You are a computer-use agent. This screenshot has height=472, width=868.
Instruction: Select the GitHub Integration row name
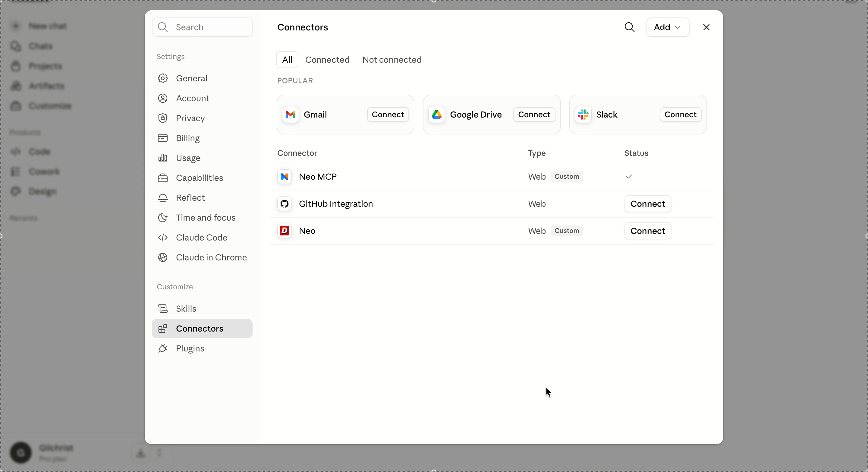[336, 204]
